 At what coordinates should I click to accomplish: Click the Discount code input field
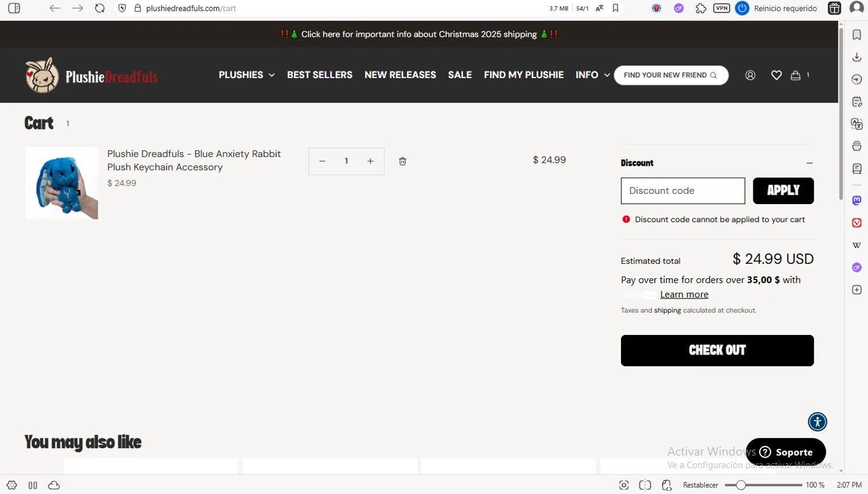click(683, 191)
